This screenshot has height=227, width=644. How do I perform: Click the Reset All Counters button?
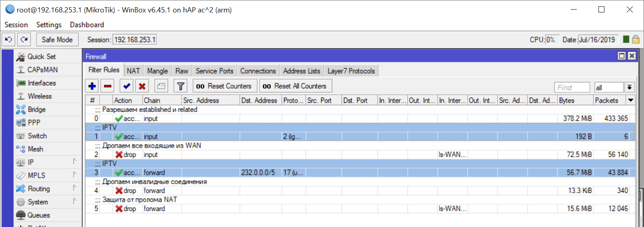point(296,86)
